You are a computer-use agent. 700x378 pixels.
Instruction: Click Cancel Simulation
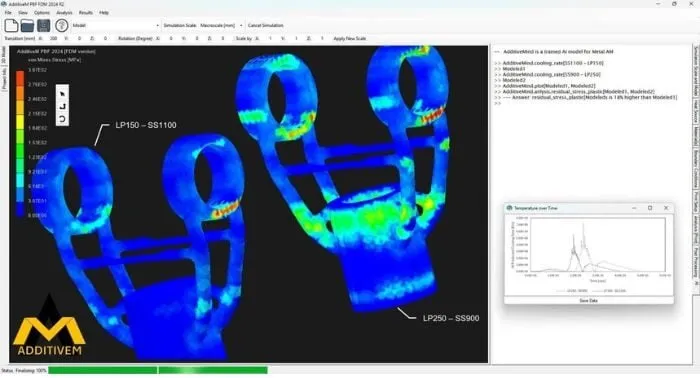click(x=266, y=25)
